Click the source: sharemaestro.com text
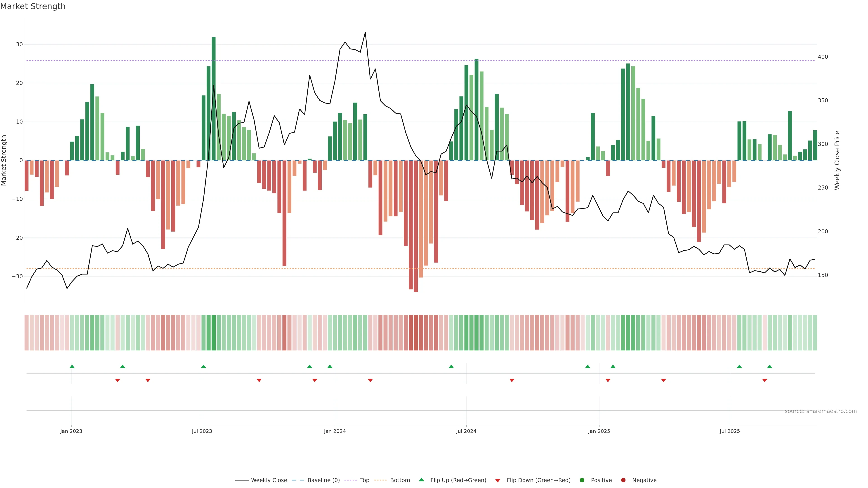868x488 pixels. [821, 411]
